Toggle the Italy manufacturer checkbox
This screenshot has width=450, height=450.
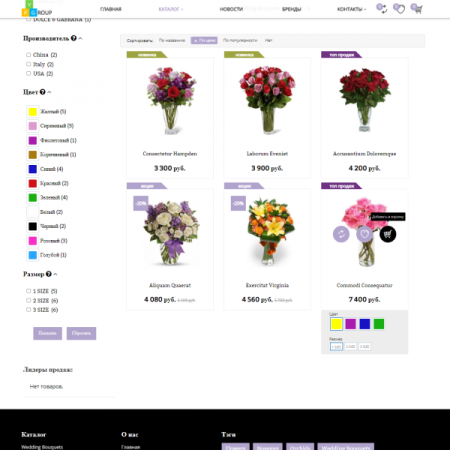click(28, 64)
